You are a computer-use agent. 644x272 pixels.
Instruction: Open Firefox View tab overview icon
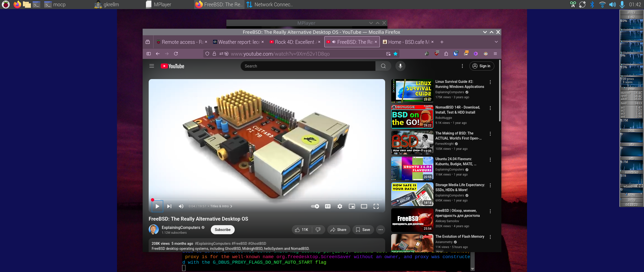coord(148,42)
